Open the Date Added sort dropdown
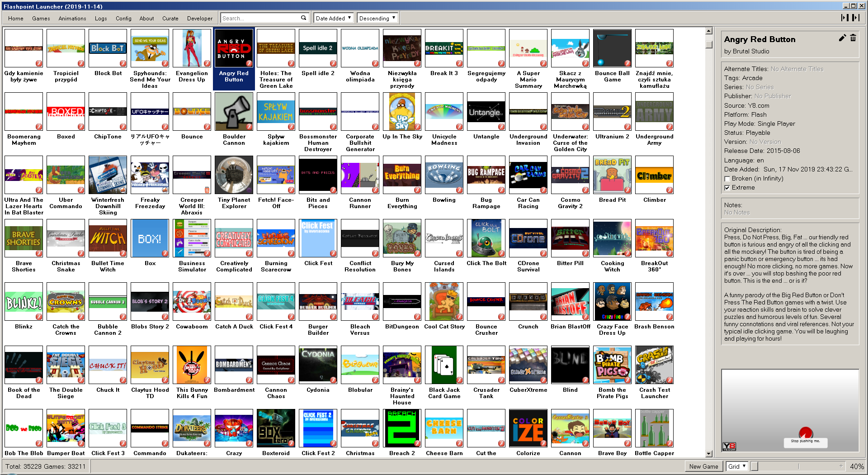868x475 pixels. (333, 18)
